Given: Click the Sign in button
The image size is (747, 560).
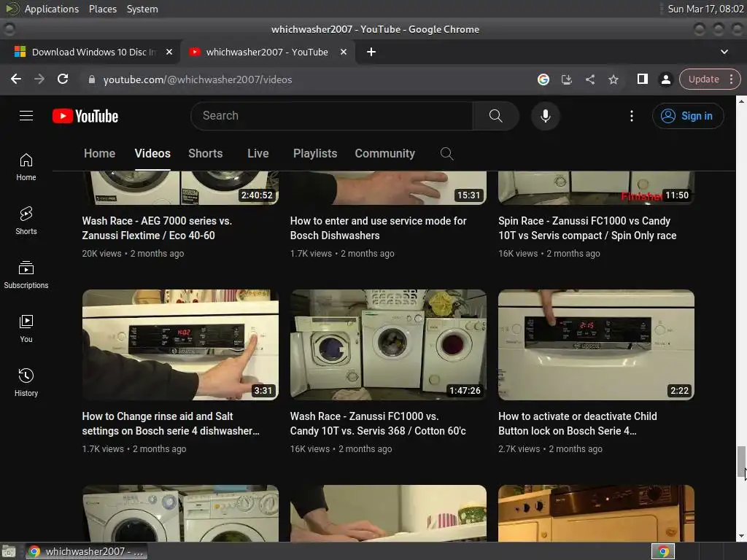Looking at the screenshot, I should 688,116.
